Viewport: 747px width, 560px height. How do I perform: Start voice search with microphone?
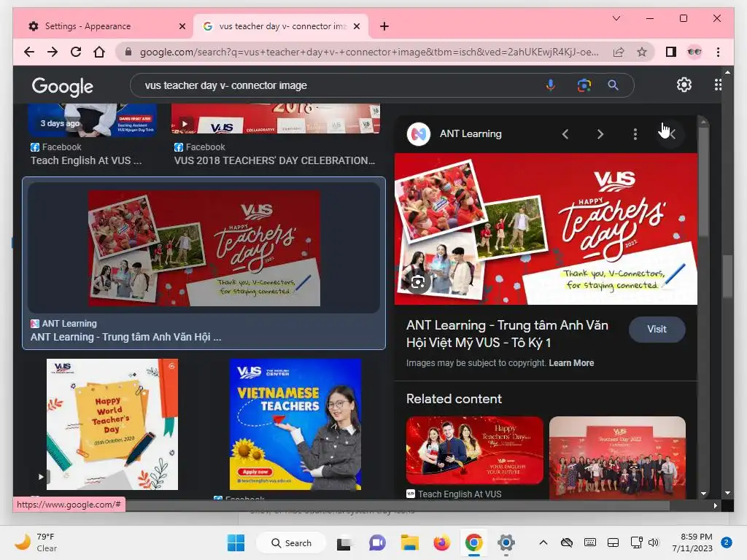pyautogui.click(x=550, y=85)
